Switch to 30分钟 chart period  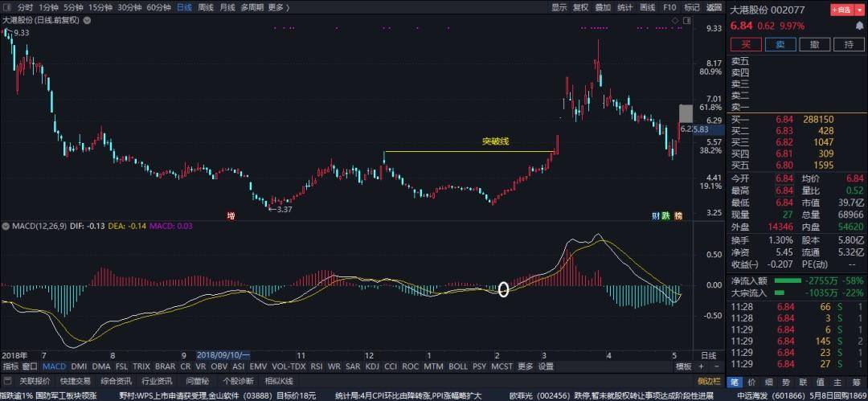click(x=129, y=7)
